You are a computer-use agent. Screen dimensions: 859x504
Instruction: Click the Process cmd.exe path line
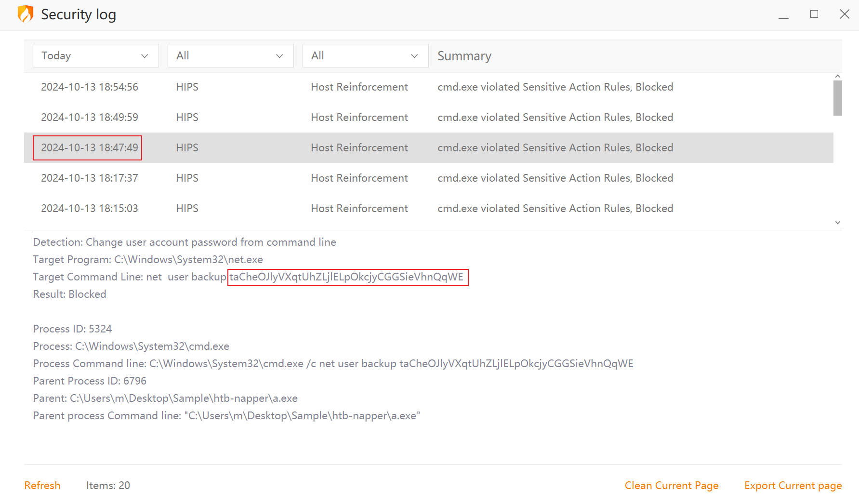pos(131,346)
